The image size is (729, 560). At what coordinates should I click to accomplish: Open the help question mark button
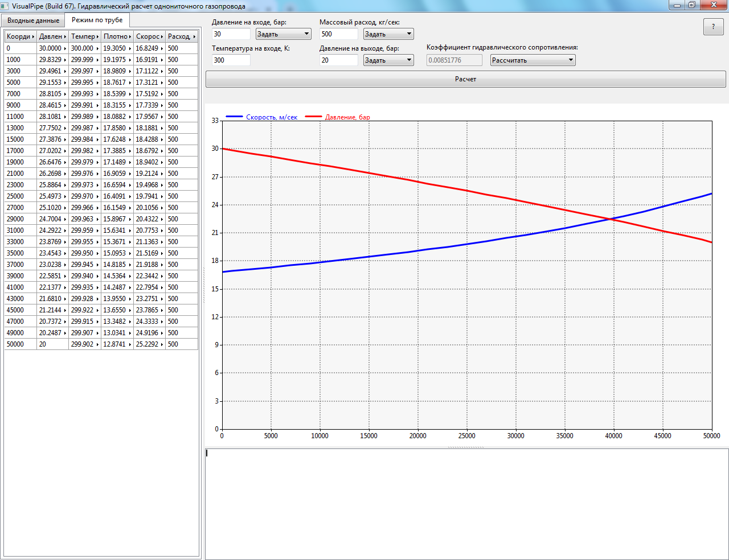pos(713,27)
